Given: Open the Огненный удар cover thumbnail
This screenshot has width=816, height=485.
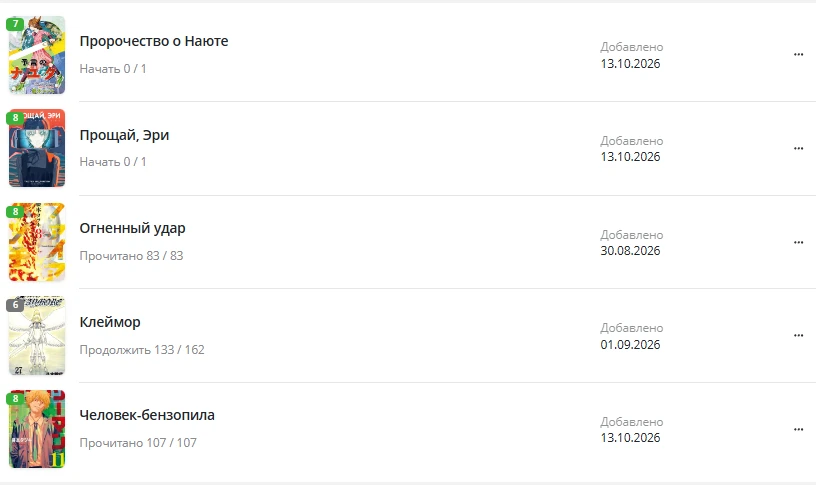Looking at the screenshot, I should [x=37, y=242].
